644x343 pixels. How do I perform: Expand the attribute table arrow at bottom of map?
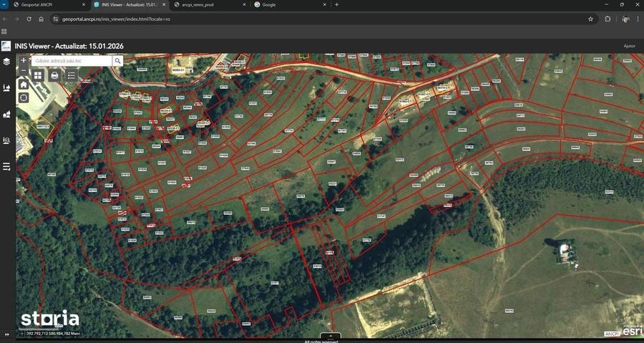[x=331, y=336]
